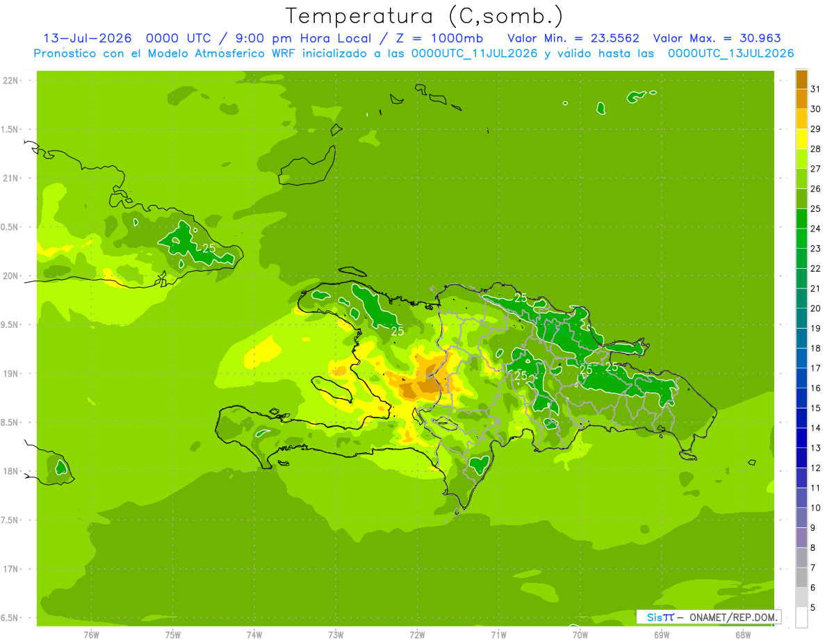834x644 pixels.
Task: Click the '73W' longitude axis label
Action: (x=336, y=635)
